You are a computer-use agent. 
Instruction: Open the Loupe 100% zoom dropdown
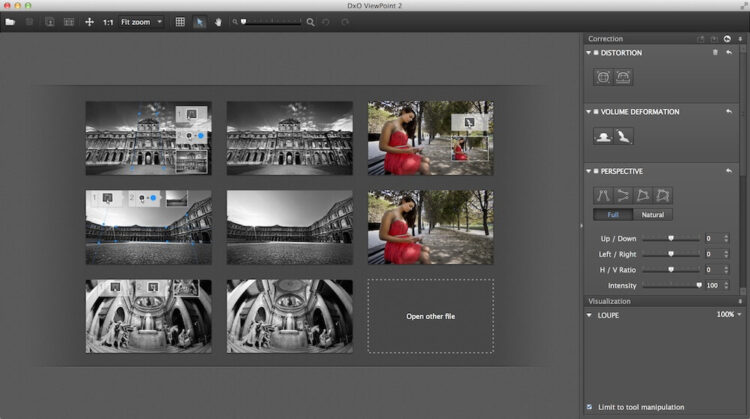(728, 314)
